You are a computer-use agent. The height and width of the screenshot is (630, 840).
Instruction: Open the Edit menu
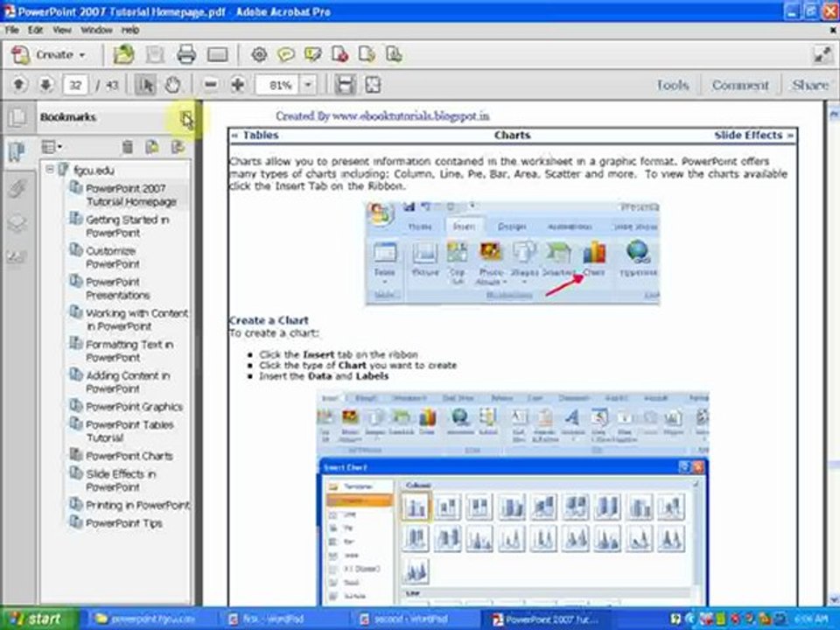[x=35, y=30]
